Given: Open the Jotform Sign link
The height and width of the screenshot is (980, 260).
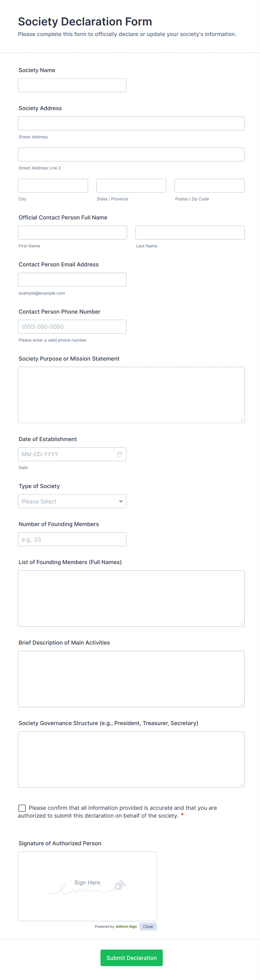Looking at the screenshot, I should 126,927.
